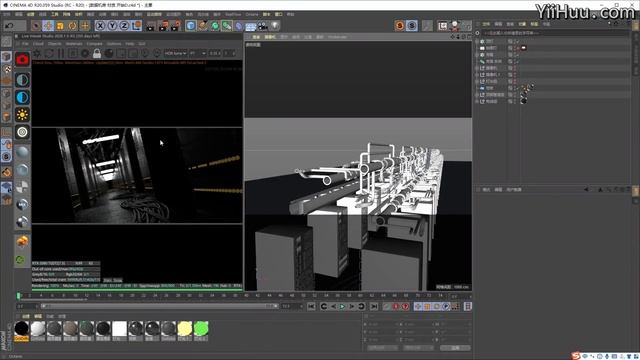Click the Octane target light icon
The width and height of the screenshot is (640, 360).
(x=22, y=132)
